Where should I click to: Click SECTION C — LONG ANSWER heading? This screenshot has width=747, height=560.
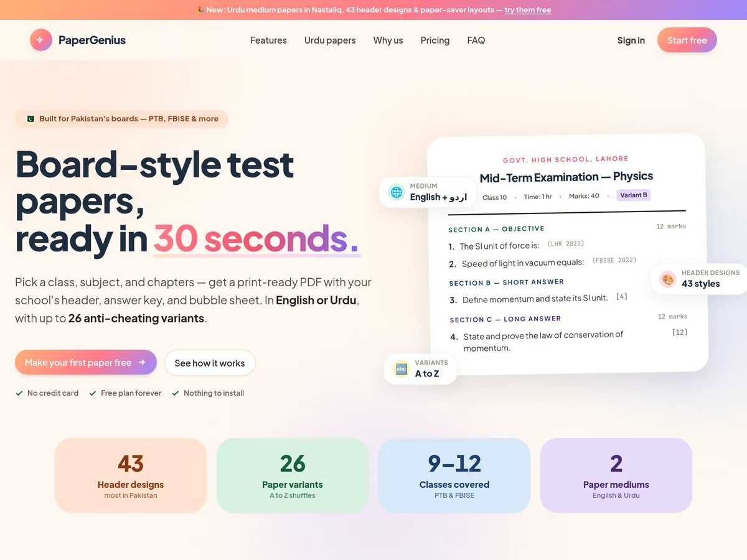[x=505, y=319]
